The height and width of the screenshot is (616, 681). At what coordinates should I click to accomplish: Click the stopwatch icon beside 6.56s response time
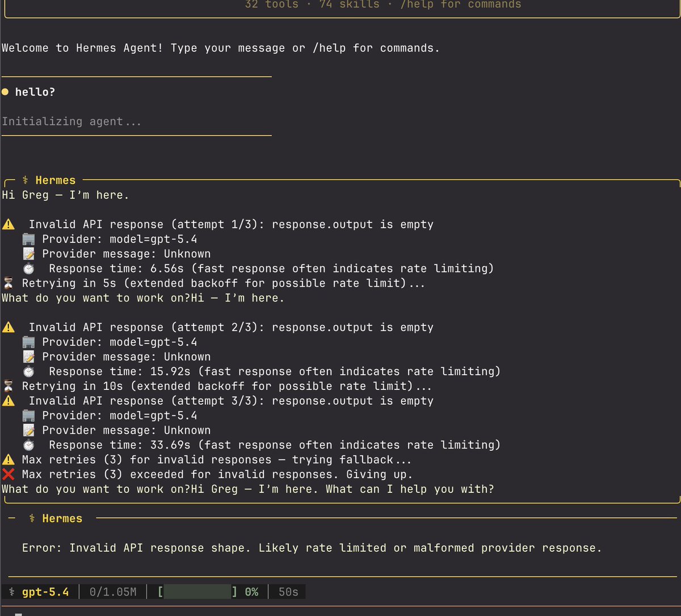(x=28, y=269)
